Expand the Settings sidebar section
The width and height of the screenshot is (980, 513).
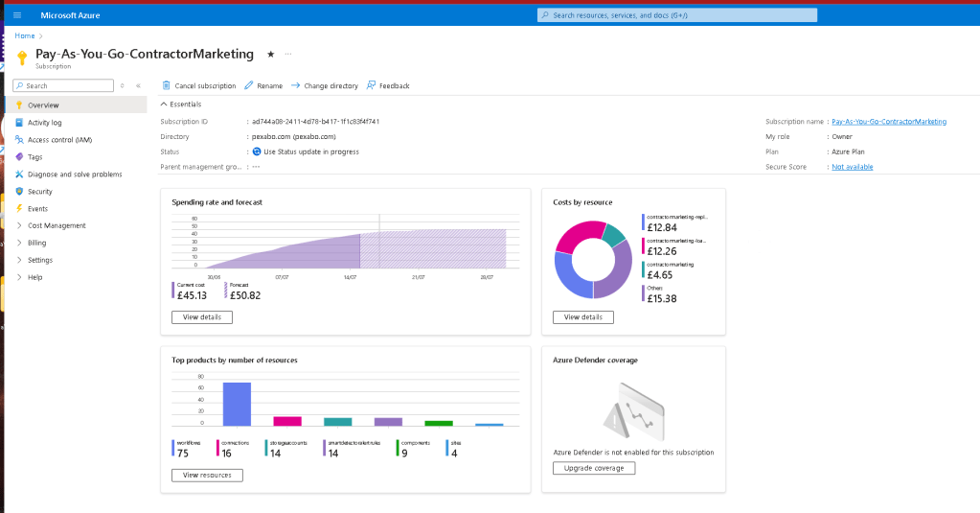19,260
